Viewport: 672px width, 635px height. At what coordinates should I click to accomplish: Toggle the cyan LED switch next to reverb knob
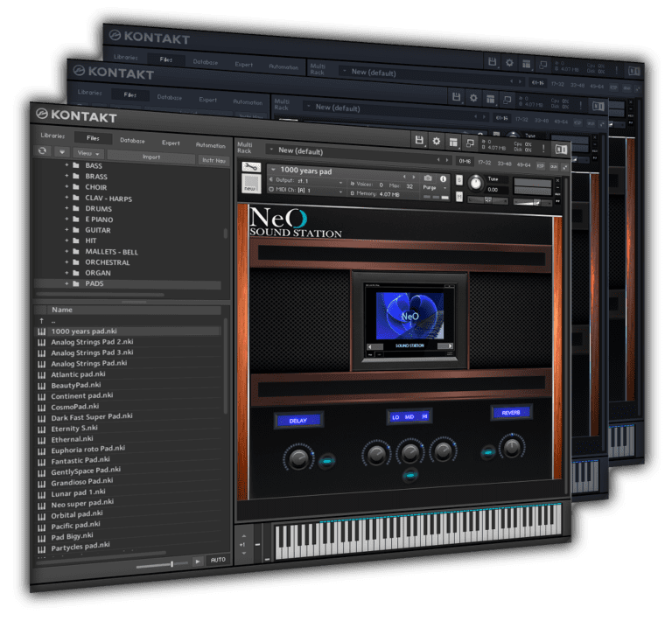(487, 452)
